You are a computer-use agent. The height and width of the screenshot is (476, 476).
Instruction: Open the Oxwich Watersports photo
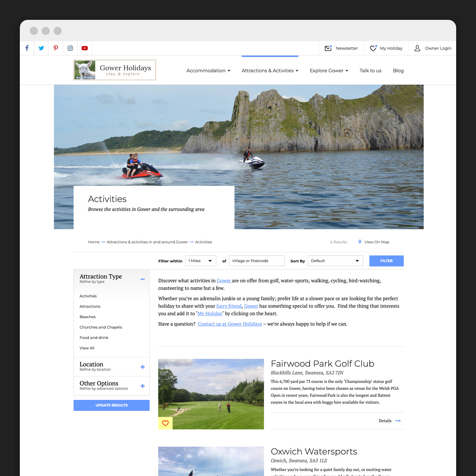click(211, 461)
